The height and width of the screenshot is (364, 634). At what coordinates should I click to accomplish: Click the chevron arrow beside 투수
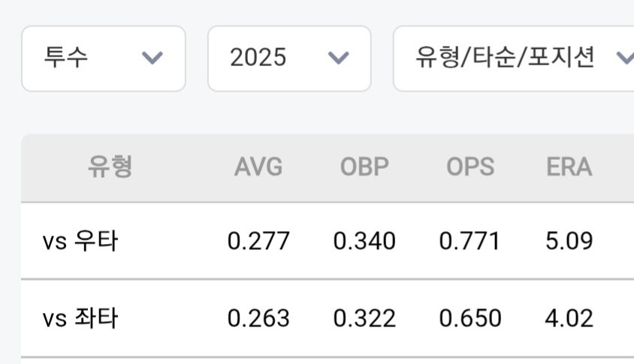[152, 58]
